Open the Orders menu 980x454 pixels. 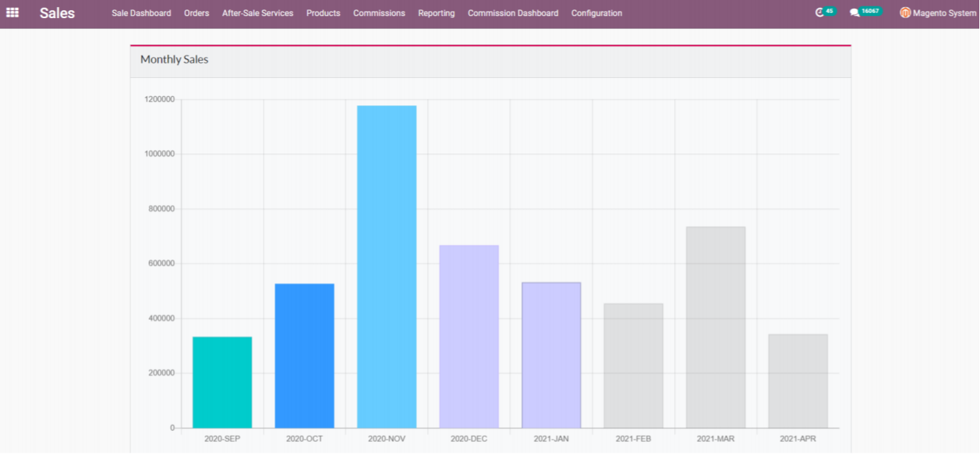(197, 13)
